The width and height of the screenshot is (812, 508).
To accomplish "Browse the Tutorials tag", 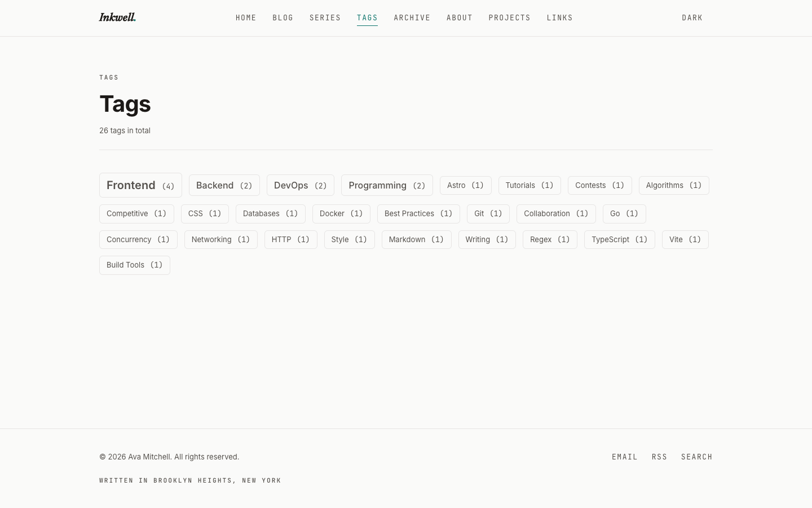I will pos(529,185).
